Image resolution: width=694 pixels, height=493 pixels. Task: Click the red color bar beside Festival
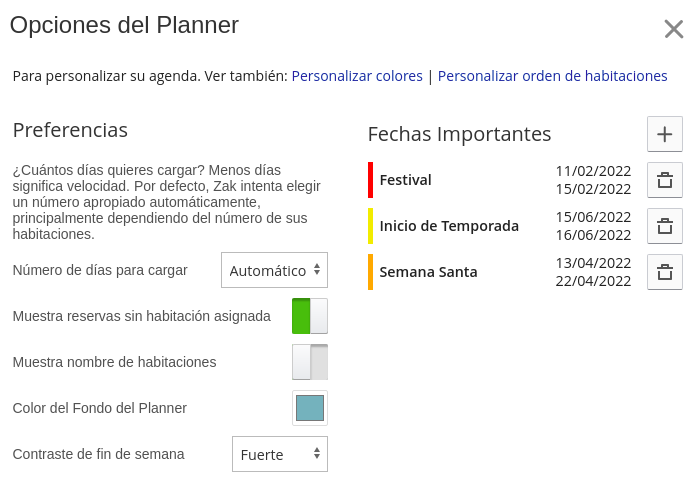tap(370, 180)
